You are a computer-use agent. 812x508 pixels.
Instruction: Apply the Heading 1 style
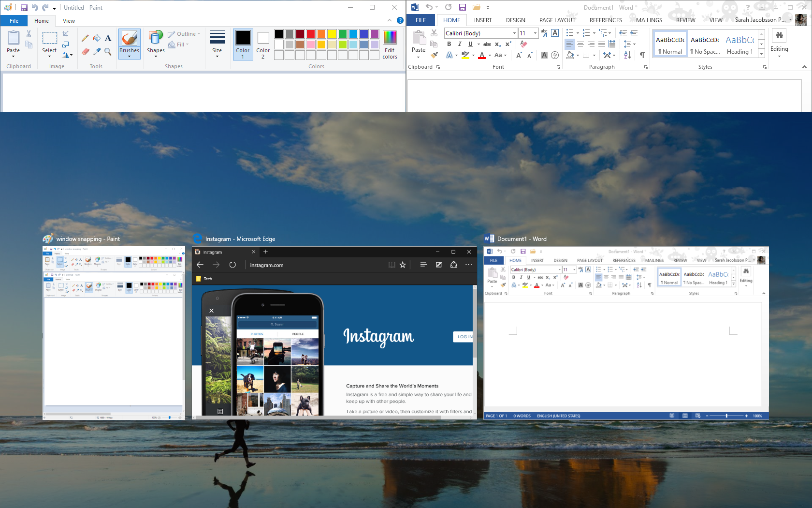739,45
